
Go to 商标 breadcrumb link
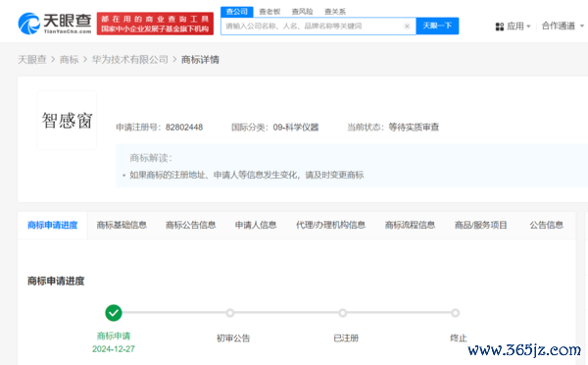[x=69, y=59]
